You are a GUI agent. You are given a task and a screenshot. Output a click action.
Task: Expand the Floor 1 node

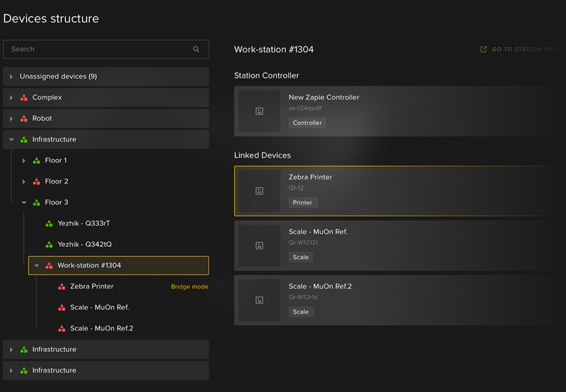[24, 160]
